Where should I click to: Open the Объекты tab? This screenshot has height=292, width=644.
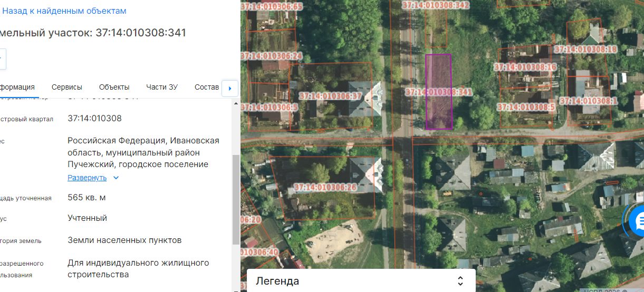114,87
